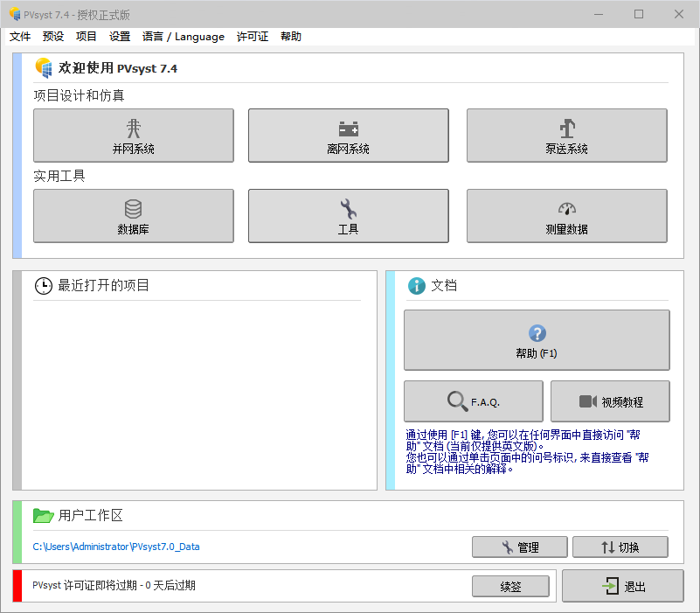
Task: Click the 文档 documentation heading
Action: coord(444,285)
